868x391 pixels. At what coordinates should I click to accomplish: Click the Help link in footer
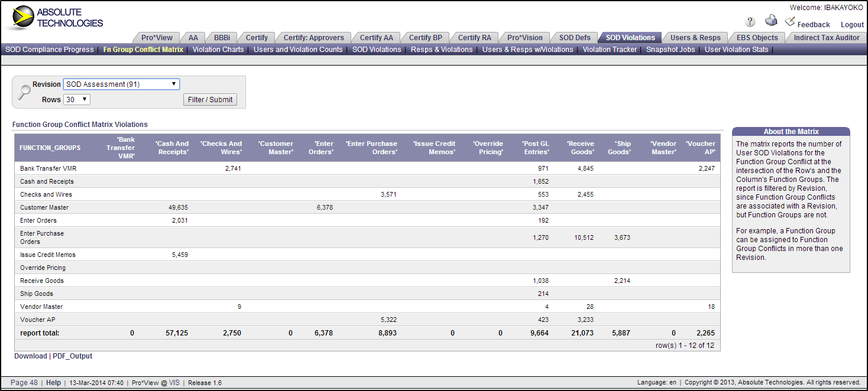[53, 383]
